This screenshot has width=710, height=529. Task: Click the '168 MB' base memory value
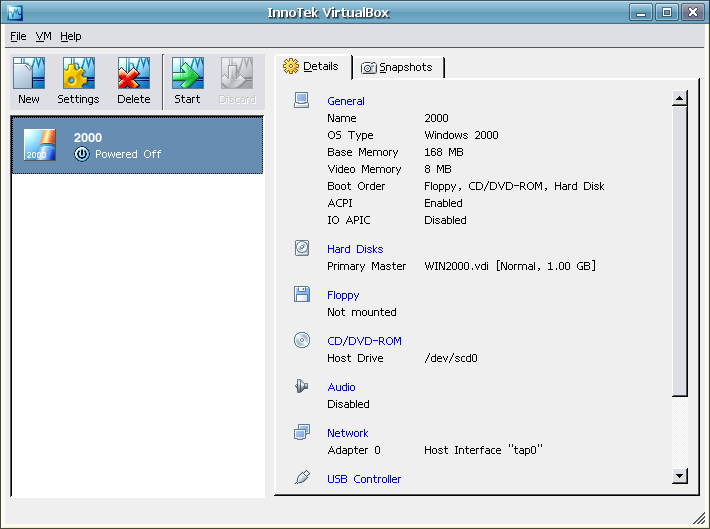click(444, 152)
